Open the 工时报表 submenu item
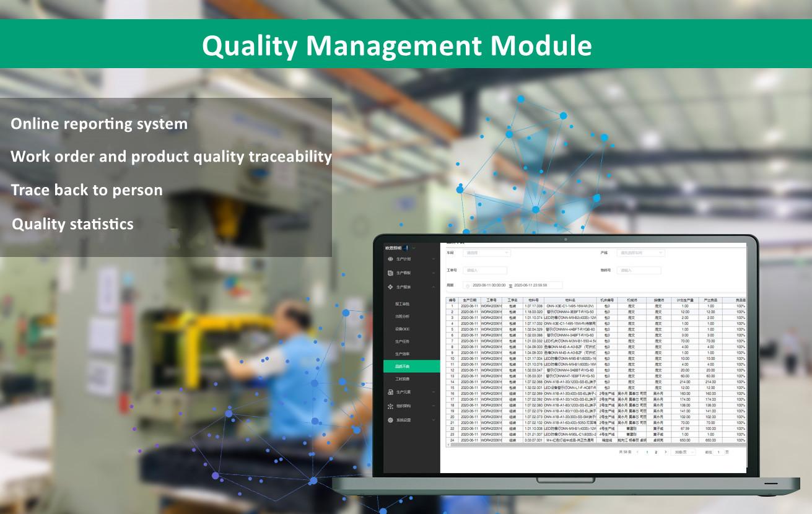Image resolution: width=812 pixels, height=514 pixels. point(402,379)
